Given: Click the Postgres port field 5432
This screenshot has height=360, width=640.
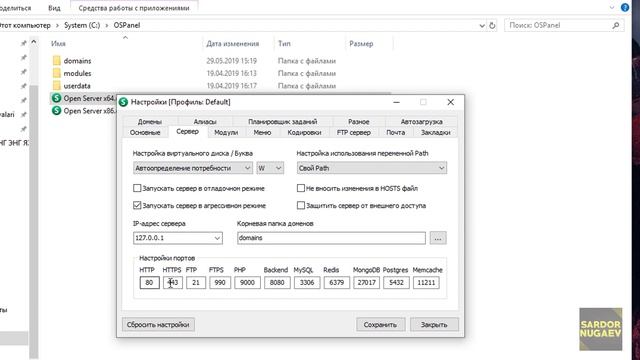Looking at the screenshot, I should 396,282.
